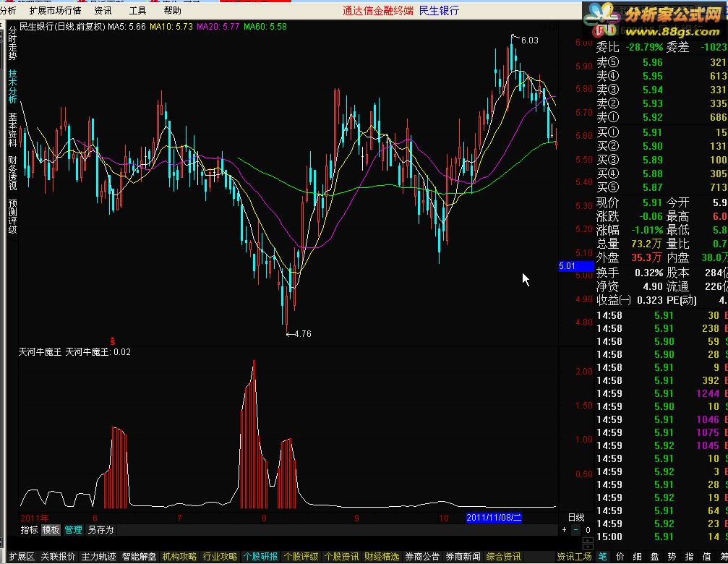Click the up/down panel toggle above 资讯工场
728x564 pixels.
tap(588, 544)
